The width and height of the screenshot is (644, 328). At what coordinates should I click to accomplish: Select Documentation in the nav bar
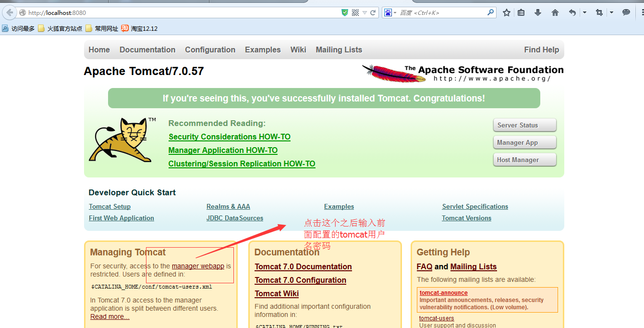[x=147, y=50]
